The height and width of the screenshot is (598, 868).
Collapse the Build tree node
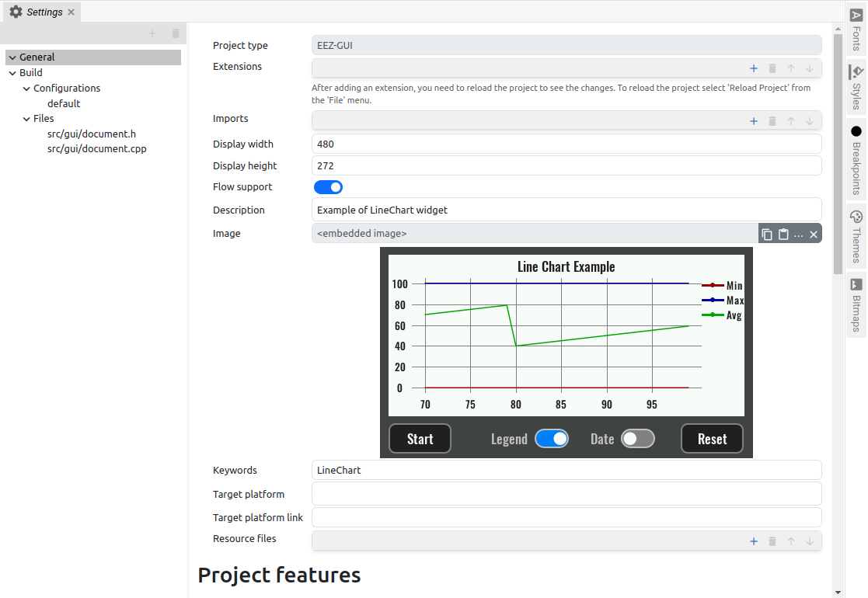coord(12,73)
